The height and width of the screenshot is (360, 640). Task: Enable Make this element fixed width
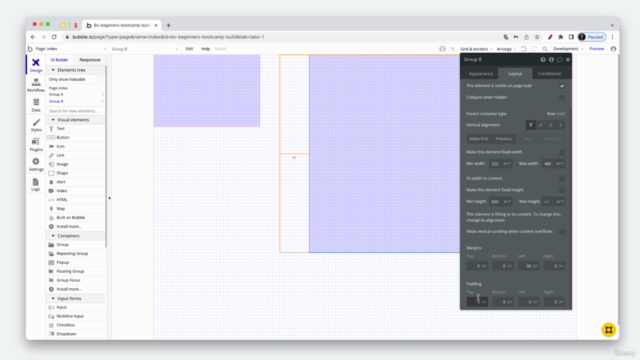click(562, 152)
